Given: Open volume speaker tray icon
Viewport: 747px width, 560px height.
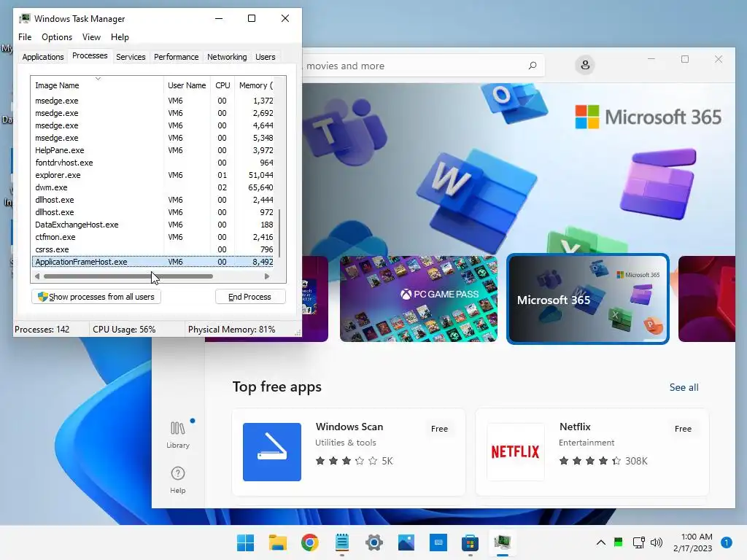Looking at the screenshot, I should coord(657,542).
